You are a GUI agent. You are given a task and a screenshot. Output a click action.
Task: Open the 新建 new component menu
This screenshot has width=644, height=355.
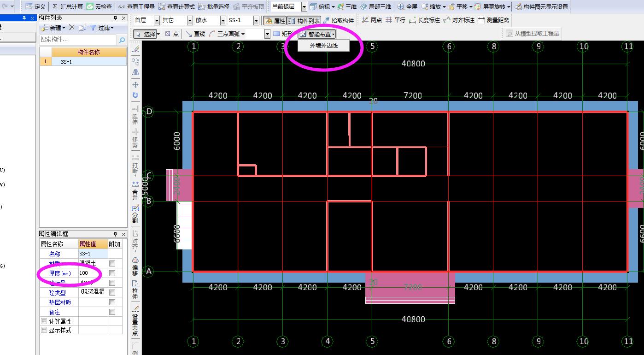pos(53,28)
